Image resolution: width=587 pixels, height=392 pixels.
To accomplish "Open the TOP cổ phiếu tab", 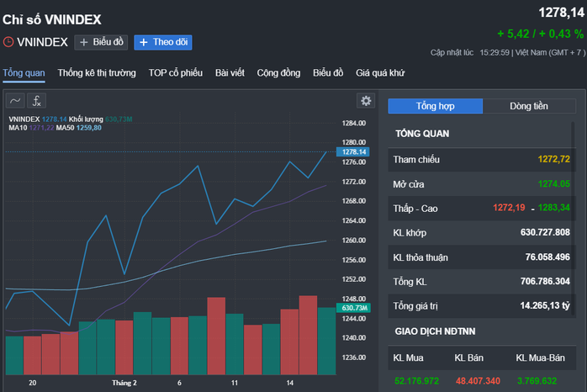I will [176, 72].
